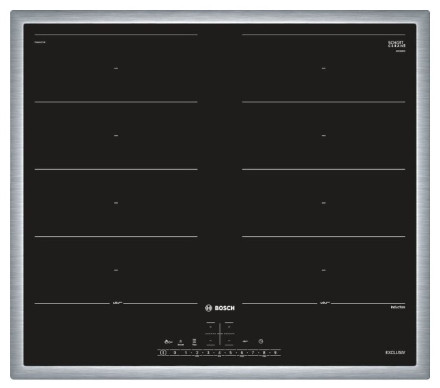Tap the main power on/off symbol

tap(163, 352)
